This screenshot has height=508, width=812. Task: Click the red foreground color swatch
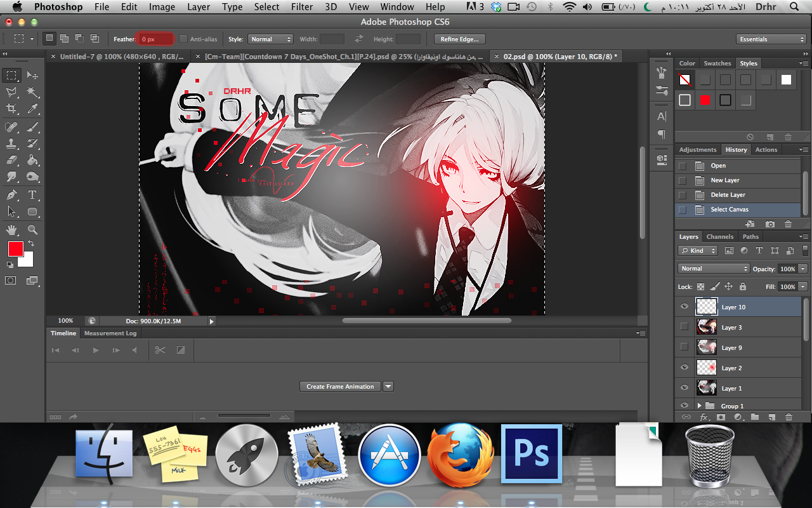pyautogui.click(x=15, y=248)
